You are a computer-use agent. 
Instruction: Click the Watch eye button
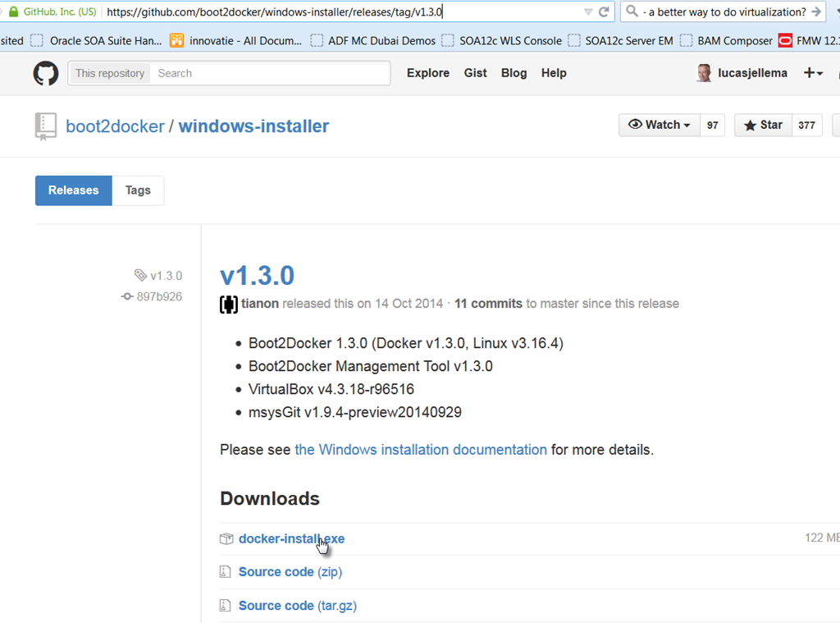pyautogui.click(x=659, y=125)
